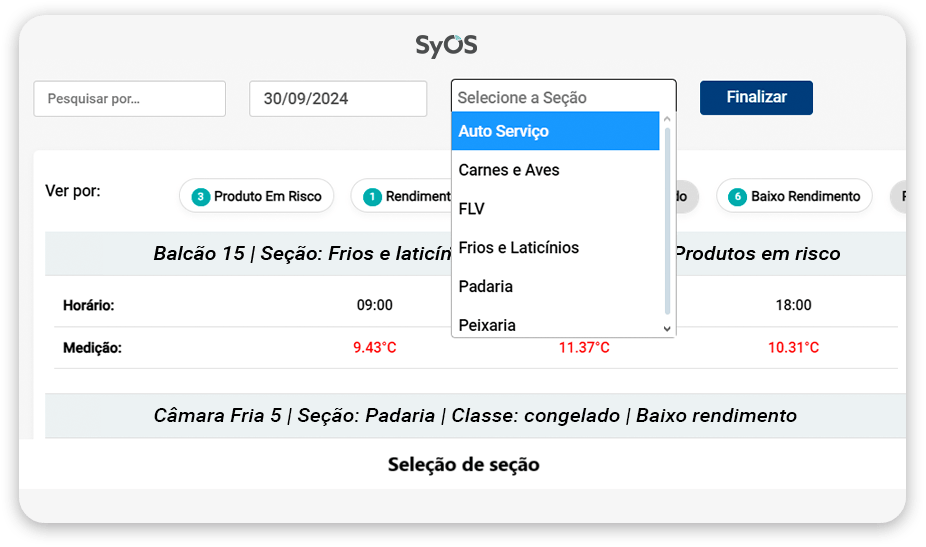The width and height of the screenshot is (926, 547).
Task: Click the 'Câmara Fria 5' Padaria header
Action: 475,416
